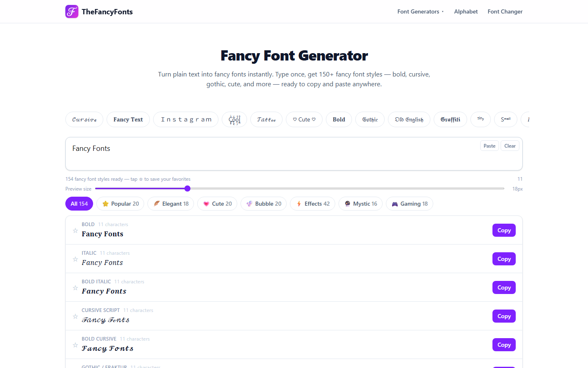The image size is (588, 368).
Task: Open the Font Generators dropdown menu
Action: (x=421, y=11)
